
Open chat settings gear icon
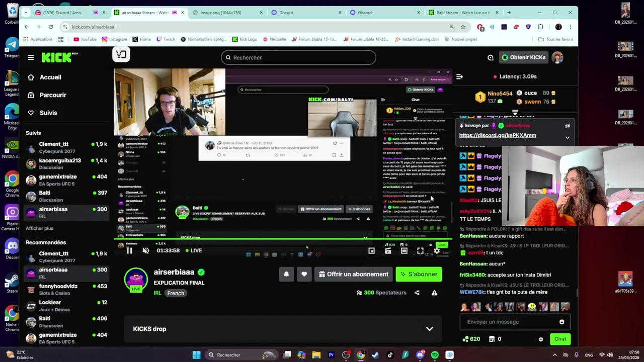[x=541, y=339]
